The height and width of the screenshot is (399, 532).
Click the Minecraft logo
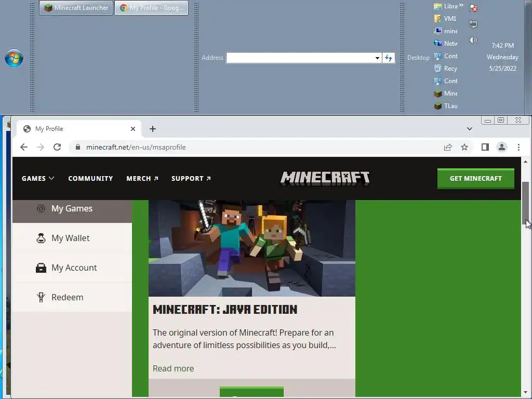pyautogui.click(x=325, y=179)
